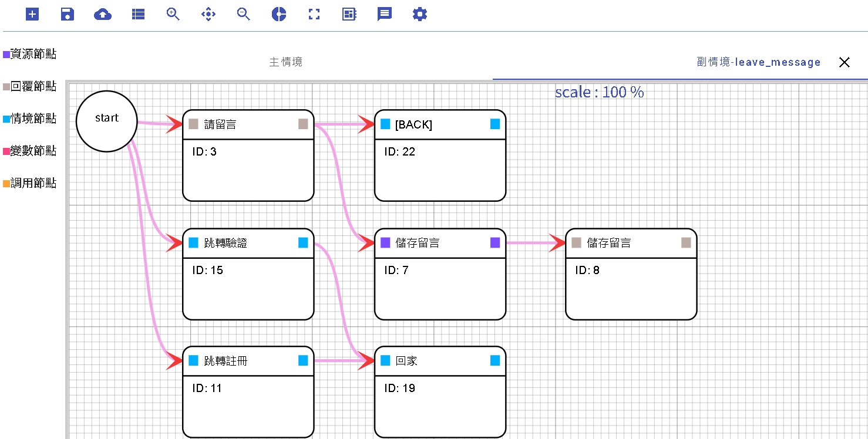Open the chat message icon

click(385, 15)
